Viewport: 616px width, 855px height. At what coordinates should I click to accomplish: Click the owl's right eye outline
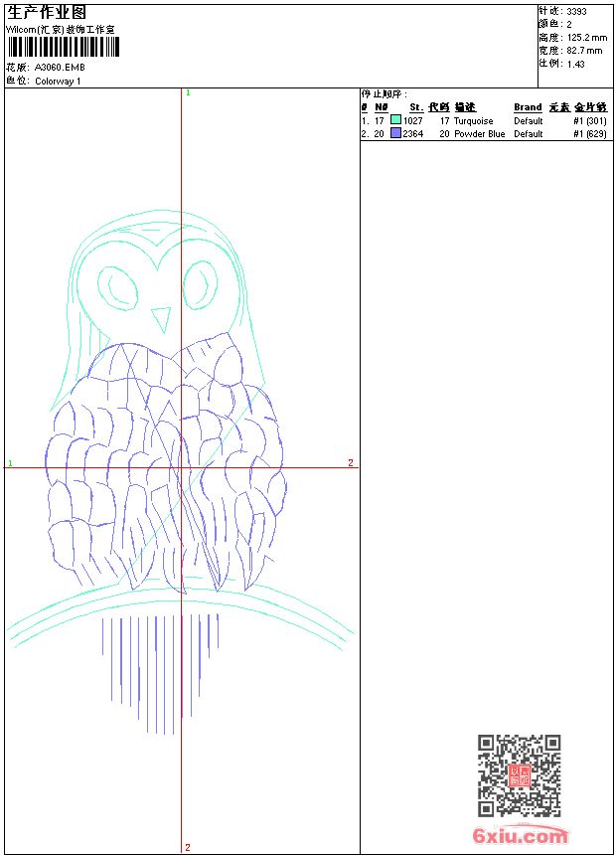199,284
